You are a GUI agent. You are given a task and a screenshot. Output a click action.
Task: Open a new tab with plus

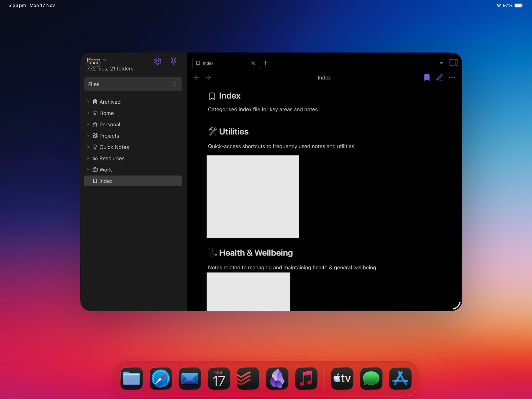click(x=265, y=63)
